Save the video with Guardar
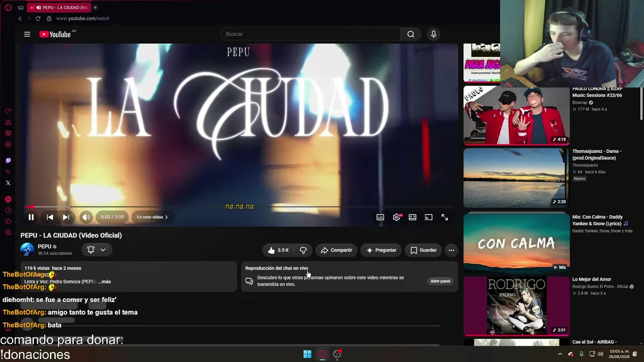 [x=424, y=250]
